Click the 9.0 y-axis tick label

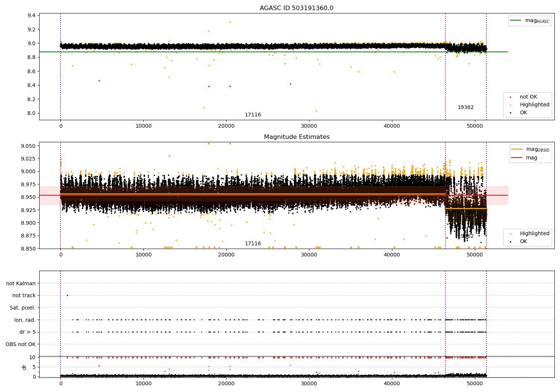pyautogui.click(x=31, y=43)
